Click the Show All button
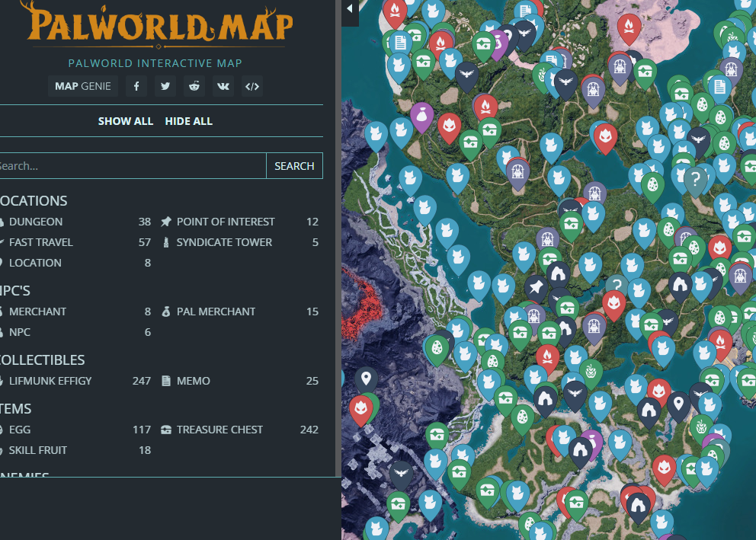 (126, 121)
